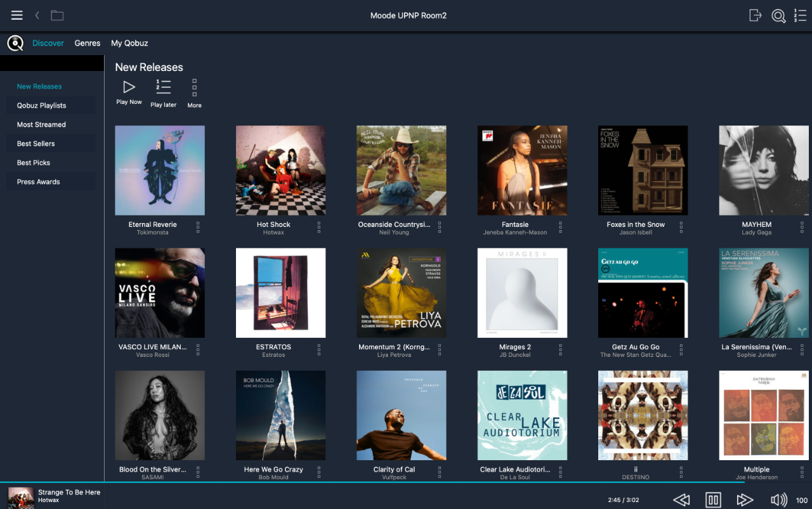The height and width of the screenshot is (509, 812).
Task: Open the Eternal Reverie album cover
Action: 160,171
